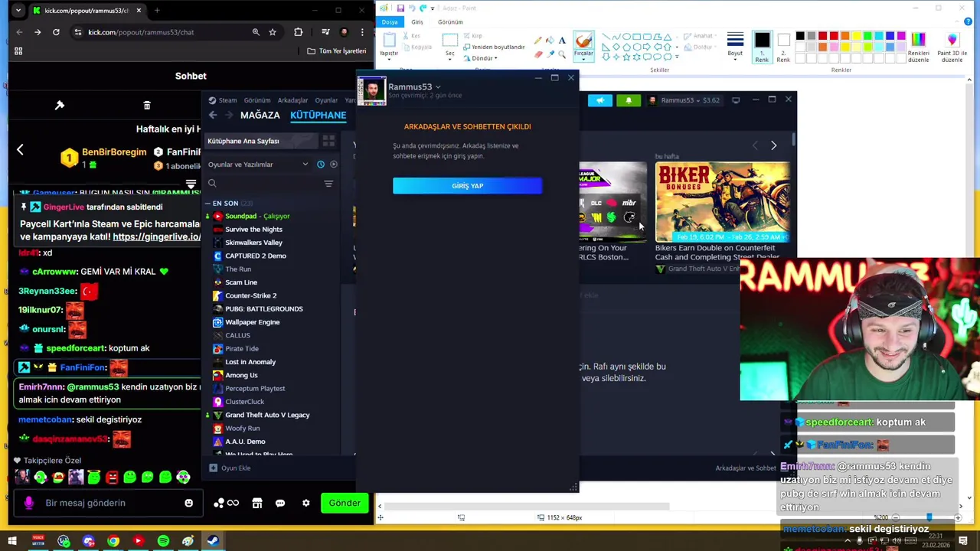Open the Anahat outline dropdown in Paint
The width and height of the screenshot is (980, 551).
pyautogui.click(x=702, y=36)
